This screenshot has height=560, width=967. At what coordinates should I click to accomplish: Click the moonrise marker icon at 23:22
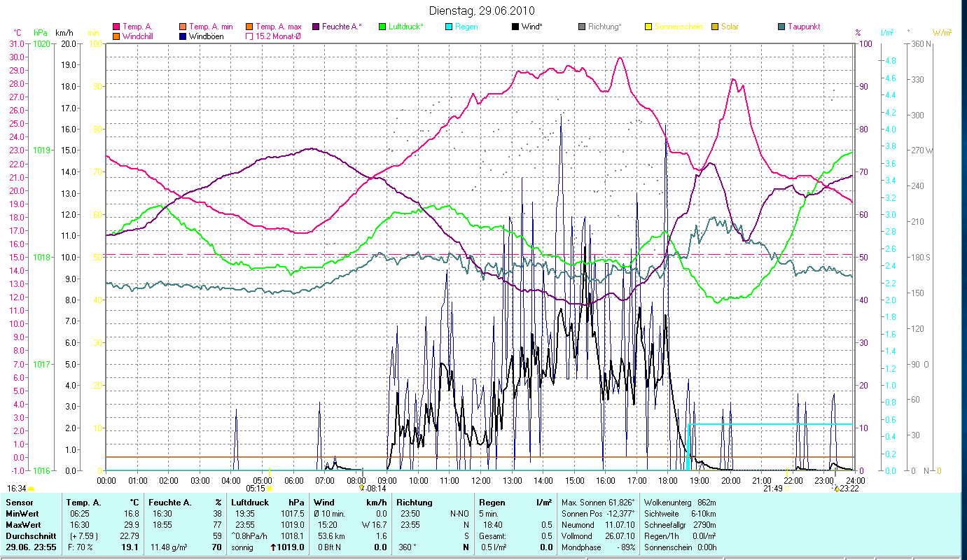click(835, 489)
